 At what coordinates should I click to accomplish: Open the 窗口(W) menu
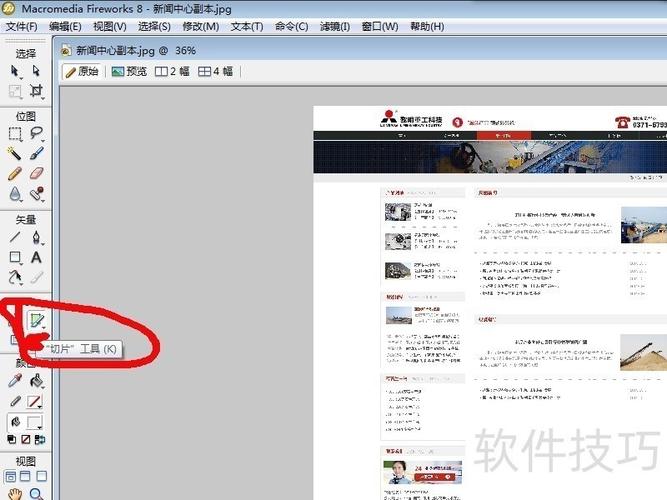tap(380, 26)
